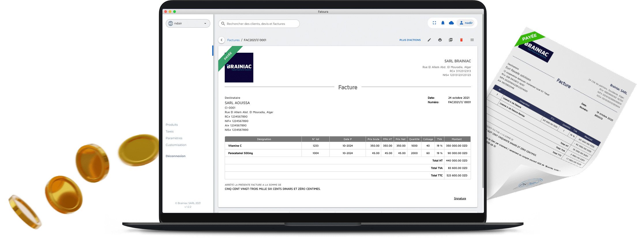Click the Signature link on invoice
The height and width of the screenshot is (242, 644).
(x=460, y=198)
